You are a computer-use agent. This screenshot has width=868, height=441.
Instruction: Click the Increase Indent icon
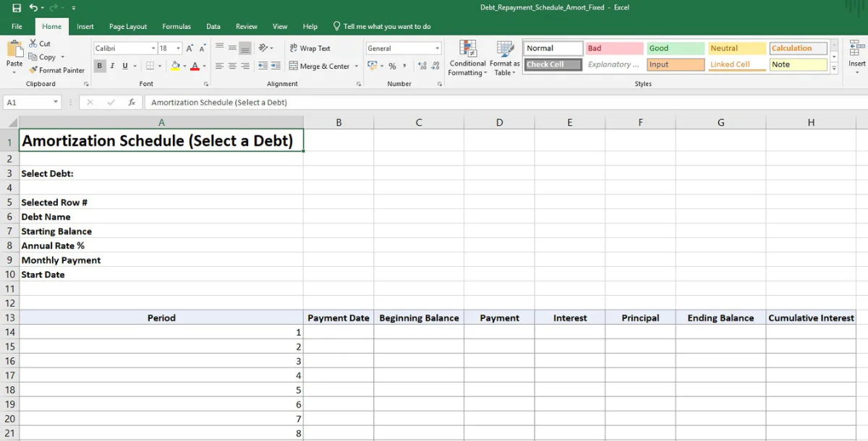(276, 66)
